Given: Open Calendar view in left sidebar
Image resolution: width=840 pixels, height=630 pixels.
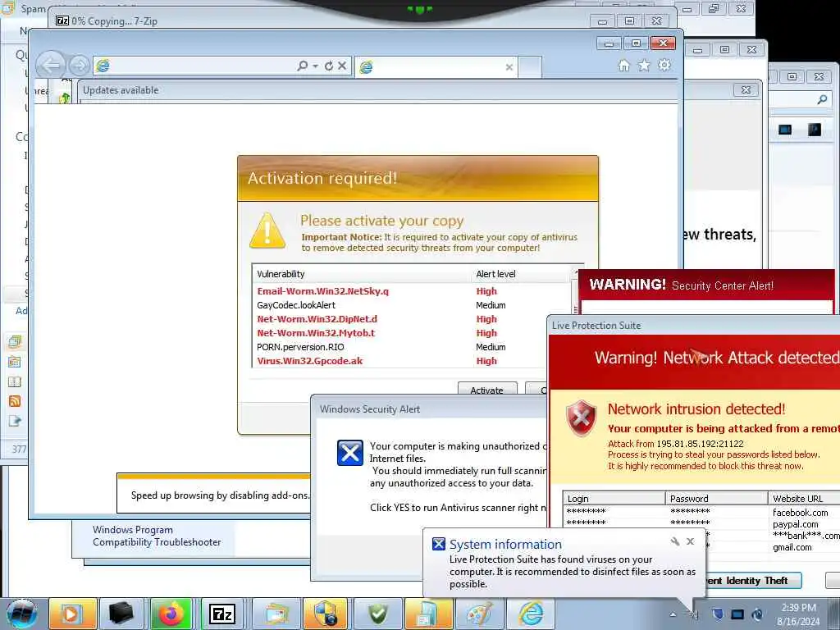Looking at the screenshot, I should (x=15, y=362).
